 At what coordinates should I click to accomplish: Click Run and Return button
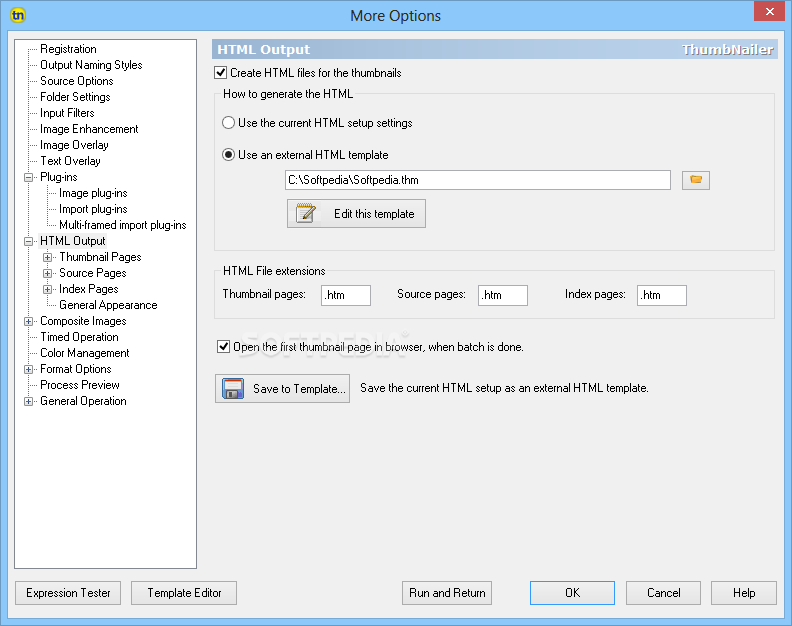pyautogui.click(x=447, y=593)
